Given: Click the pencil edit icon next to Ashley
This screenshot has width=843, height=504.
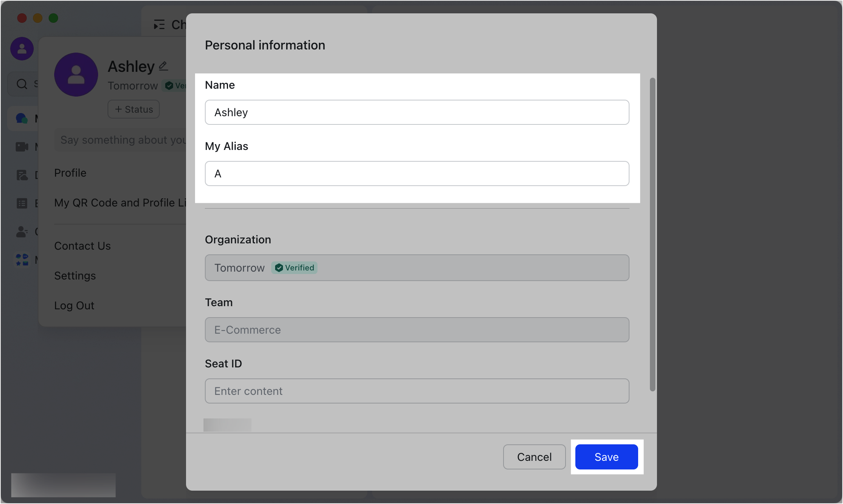Looking at the screenshot, I should coord(163,66).
